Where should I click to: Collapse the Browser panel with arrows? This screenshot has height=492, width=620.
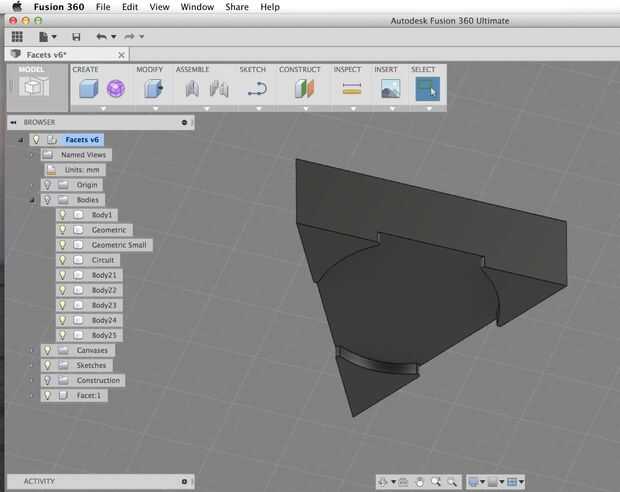[x=13, y=123]
